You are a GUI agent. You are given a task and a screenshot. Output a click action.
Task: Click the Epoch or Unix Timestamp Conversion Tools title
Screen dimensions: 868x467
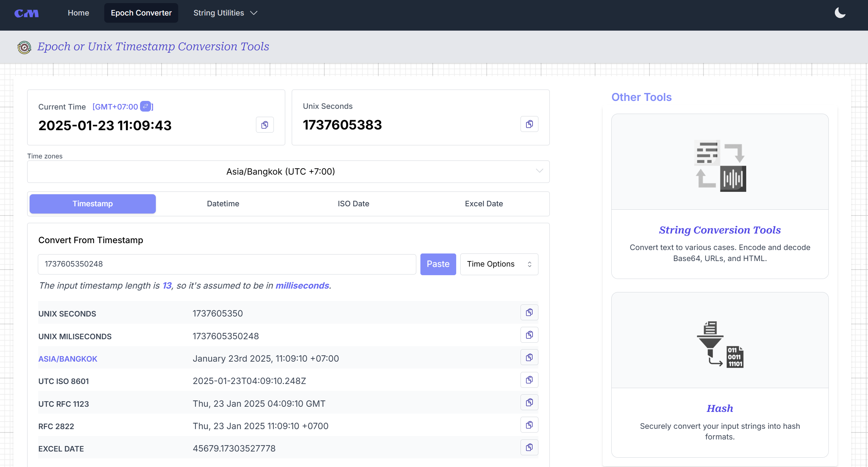click(153, 46)
